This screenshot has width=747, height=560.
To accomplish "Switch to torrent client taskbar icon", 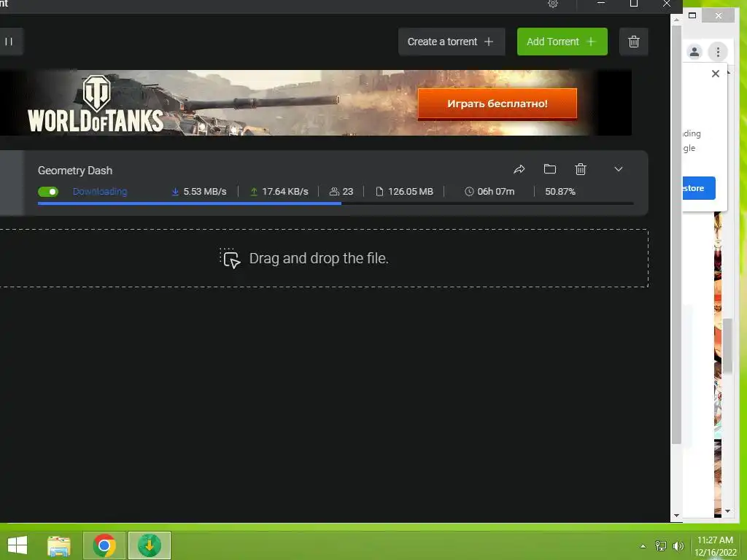I will coord(149,545).
